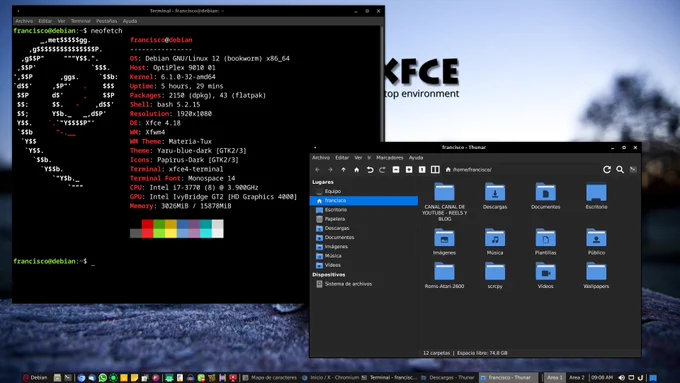680x383 pixels.
Task: Select Equipo in Thunar sidebar
Action: (x=363, y=191)
